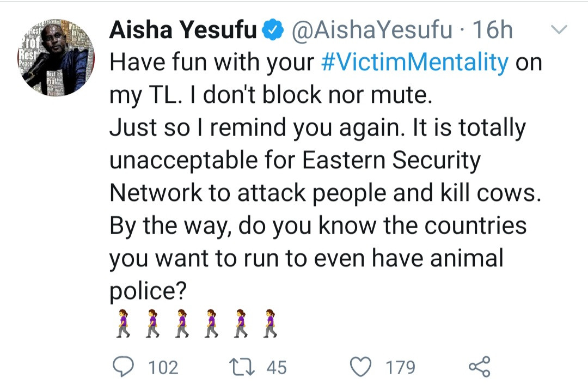Click the 45 retweets count
This screenshot has height=384, width=588.
[276, 367]
